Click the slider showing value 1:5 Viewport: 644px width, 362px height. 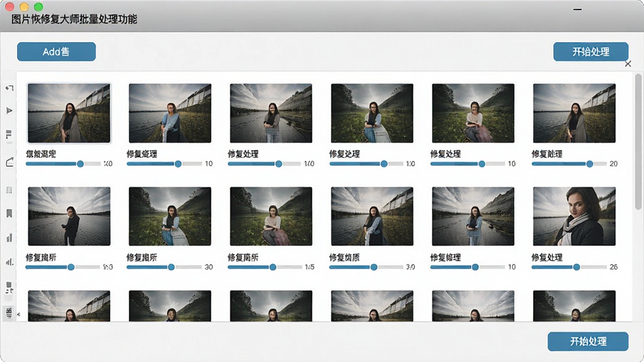tap(265, 267)
